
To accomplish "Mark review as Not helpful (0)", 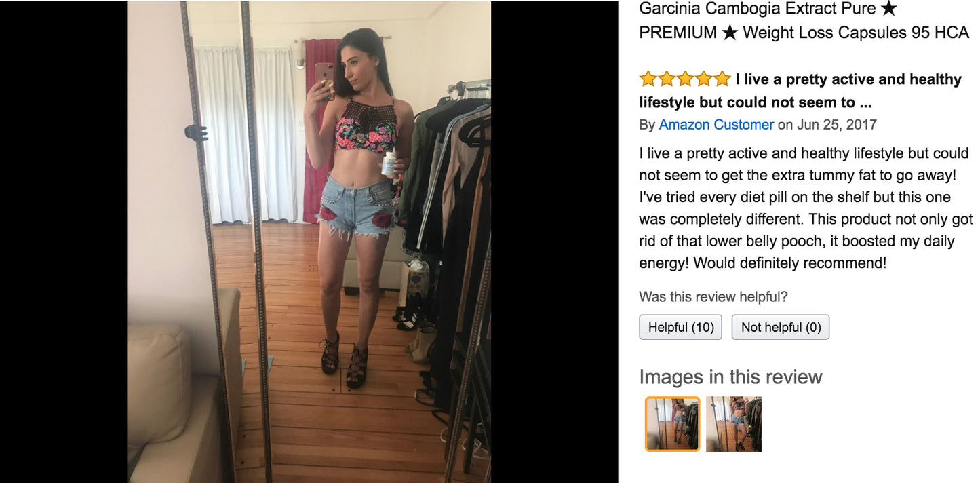I will (x=781, y=327).
